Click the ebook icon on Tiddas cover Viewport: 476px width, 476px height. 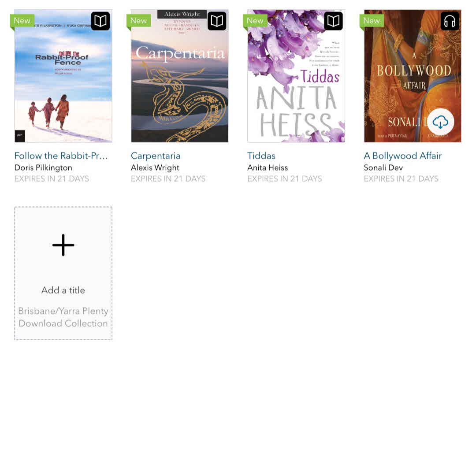coord(333,21)
